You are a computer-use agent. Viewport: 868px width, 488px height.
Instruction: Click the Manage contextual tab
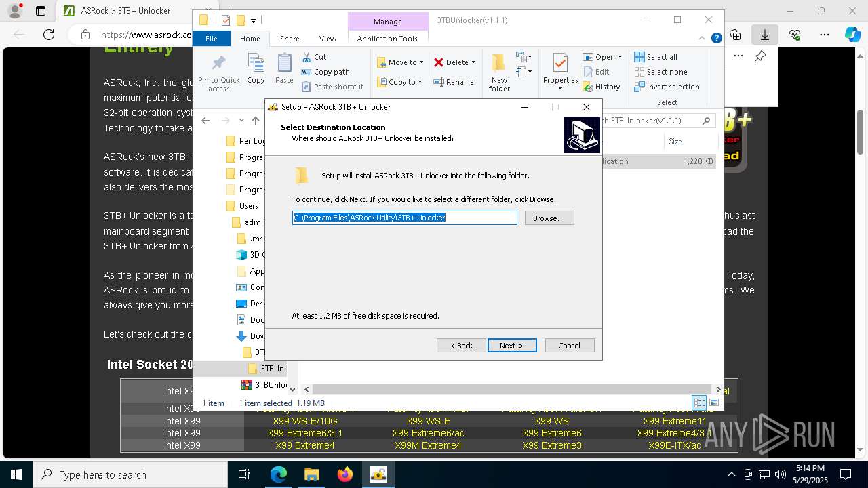(x=387, y=22)
